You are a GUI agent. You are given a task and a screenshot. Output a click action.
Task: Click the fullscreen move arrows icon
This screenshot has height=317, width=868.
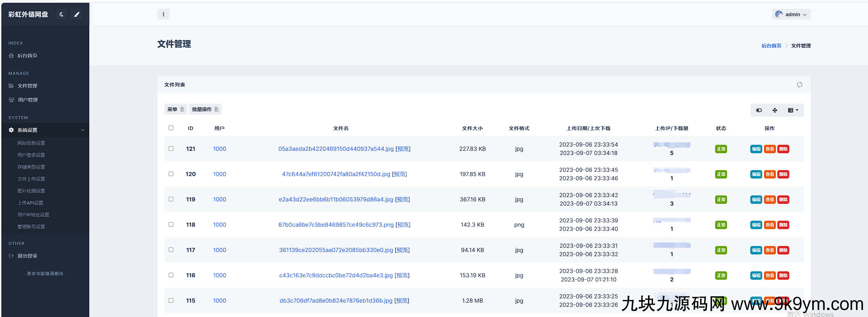[775, 110]
